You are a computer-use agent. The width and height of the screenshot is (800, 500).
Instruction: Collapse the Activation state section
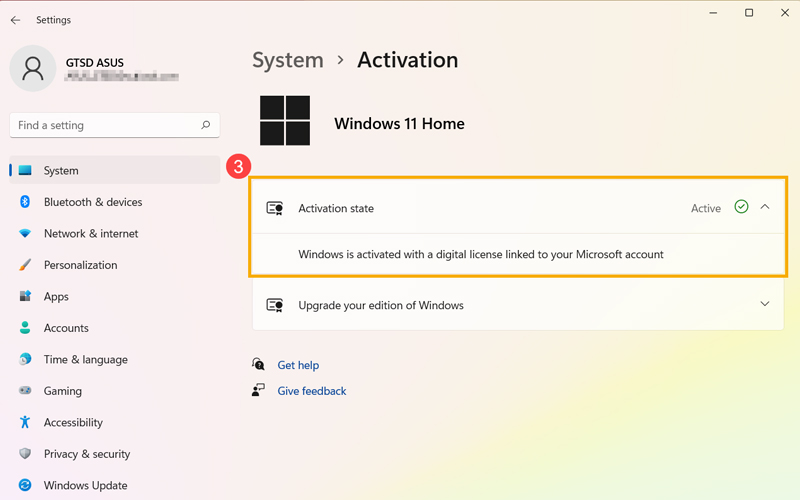tap(765, 207)
